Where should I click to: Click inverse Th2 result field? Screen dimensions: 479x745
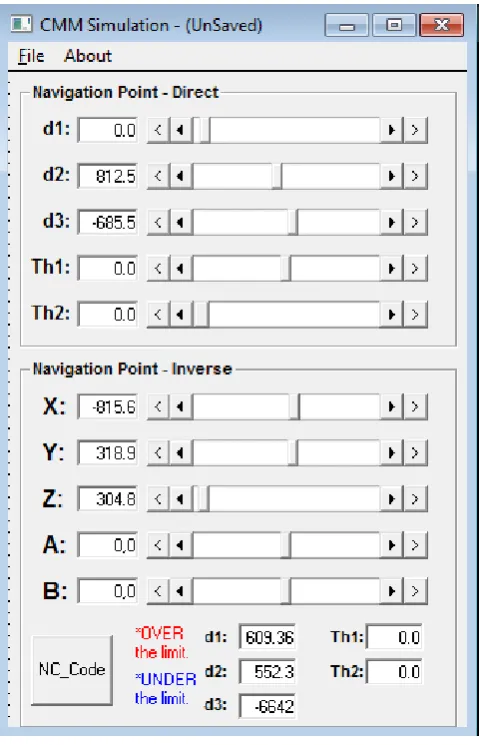394,672
